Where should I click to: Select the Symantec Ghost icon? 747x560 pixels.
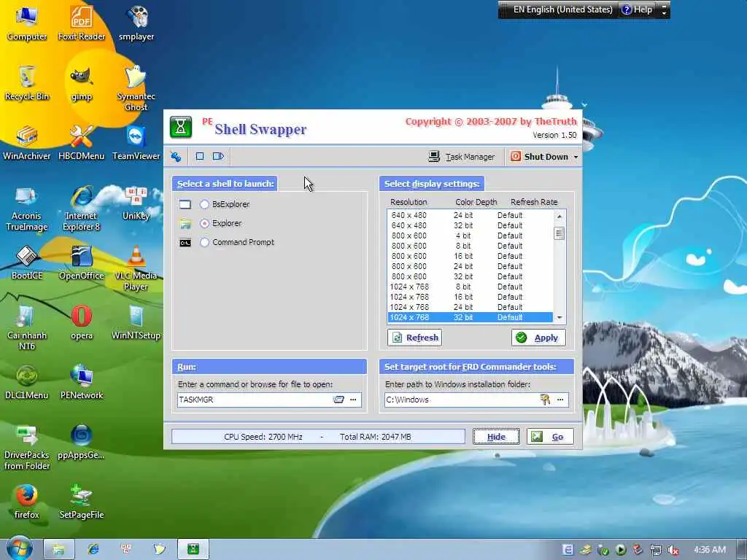pos(136,88)
